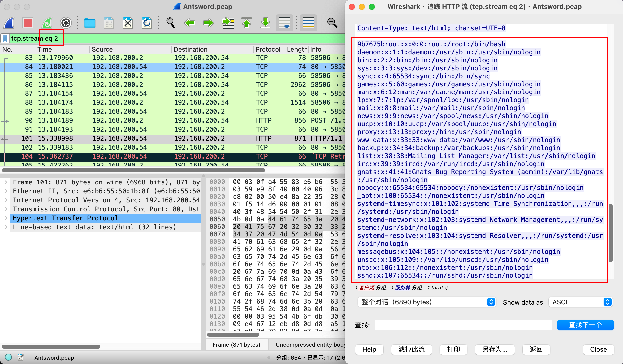Toggle packet list coloring rules
The height and width of the screenshot is (364, 623).
309,23
